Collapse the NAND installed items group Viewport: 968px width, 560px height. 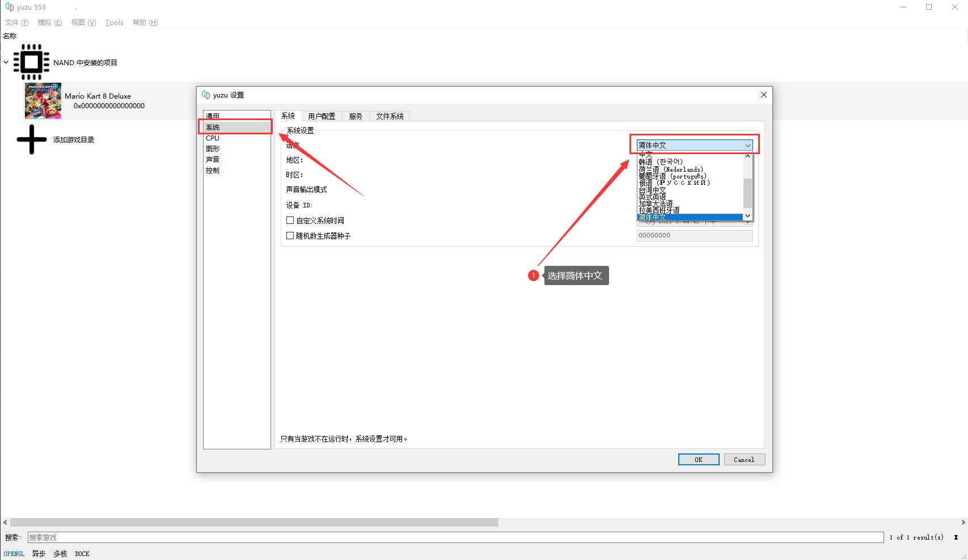click(x=6, y=62)
